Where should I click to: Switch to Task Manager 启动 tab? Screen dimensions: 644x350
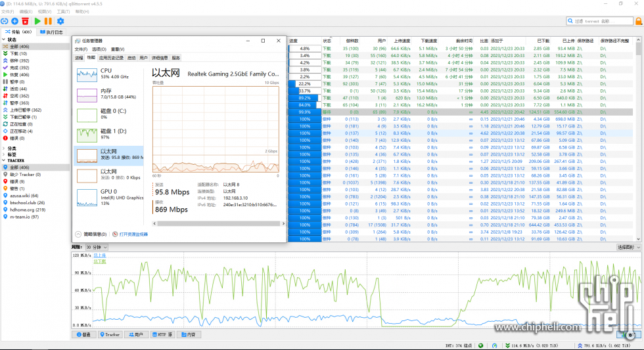(131, 58)
